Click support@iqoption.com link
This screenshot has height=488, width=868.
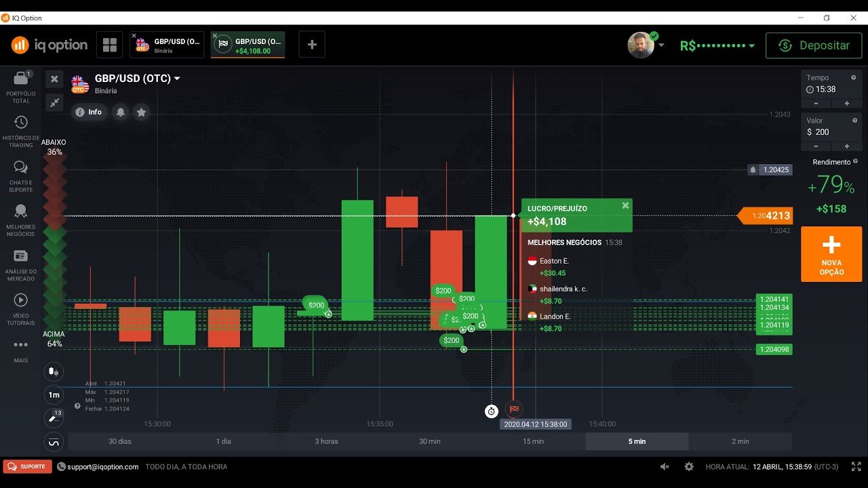point(102,466)
